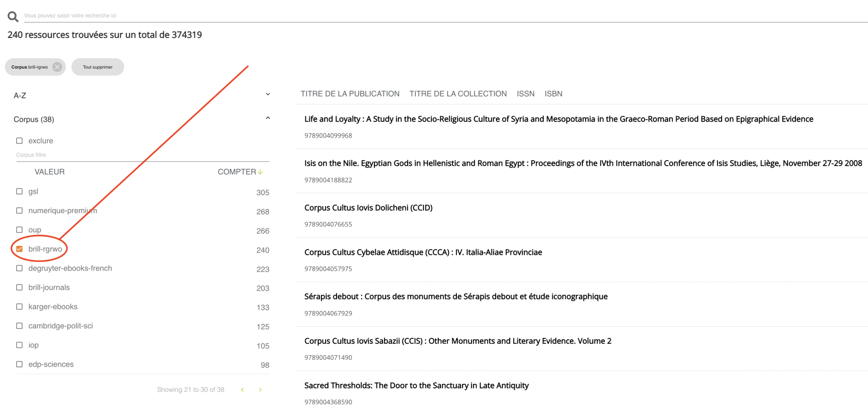This screenshot has height=411, width=868.
Task: Focus the Corpus filtre input
Action: [x=142, y=155]
